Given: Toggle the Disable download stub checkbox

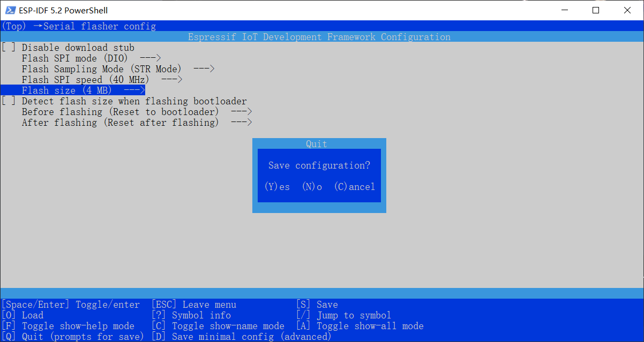Looking at the screenshot, I should click(x=9, y=48).
